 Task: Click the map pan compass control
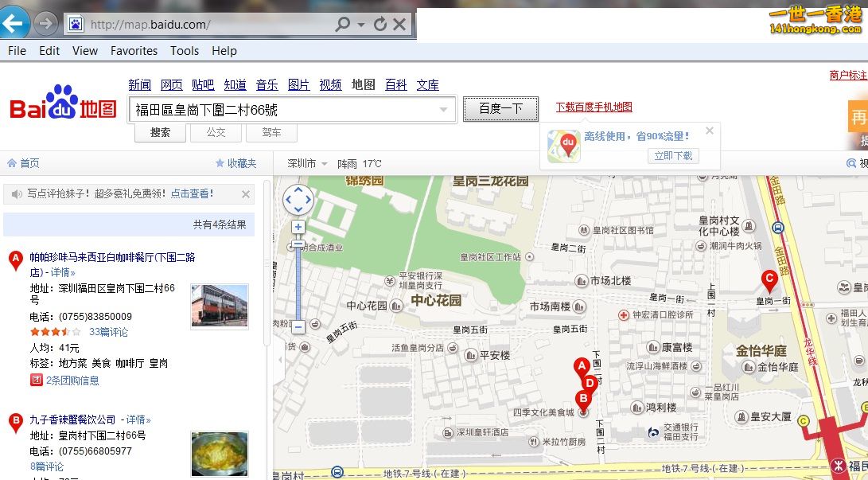tap(298, 199)
